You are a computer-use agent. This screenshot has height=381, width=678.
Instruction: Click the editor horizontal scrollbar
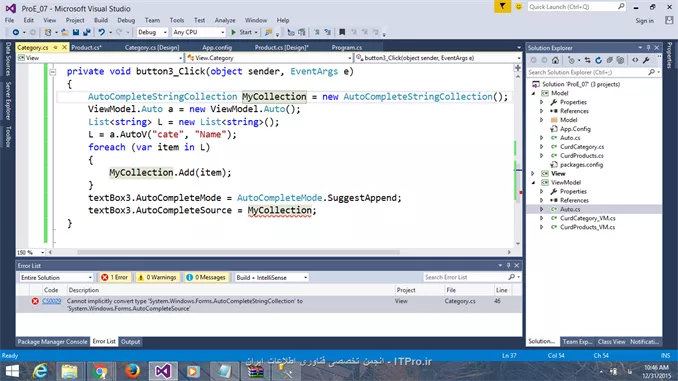click(238, 252)
